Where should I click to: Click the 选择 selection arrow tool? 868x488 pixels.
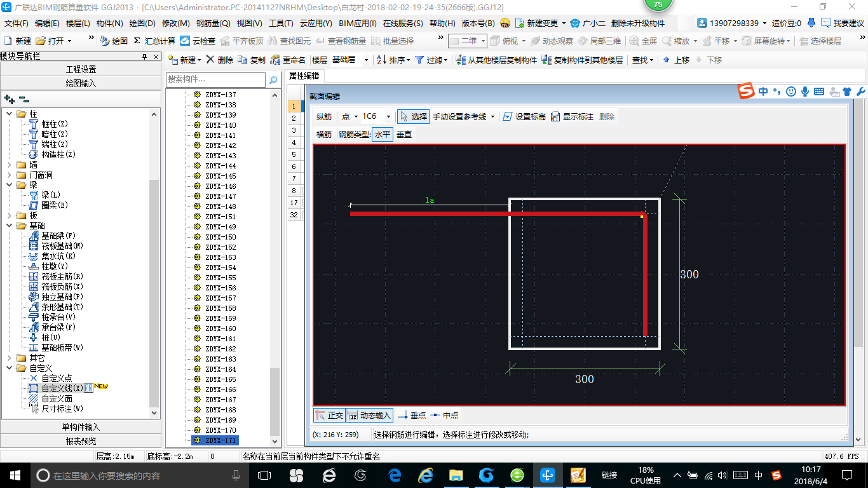413,116
